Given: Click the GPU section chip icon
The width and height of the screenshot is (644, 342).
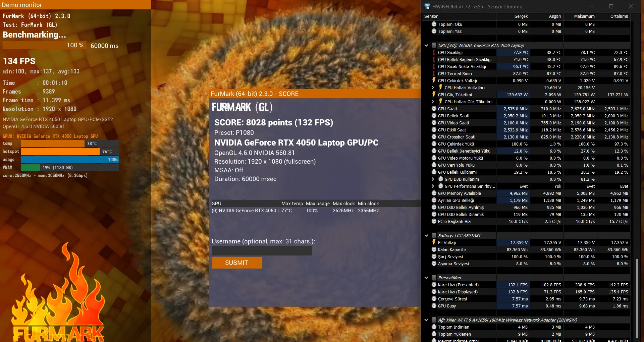Looking at the screenshot, I should tap(434, 46).
